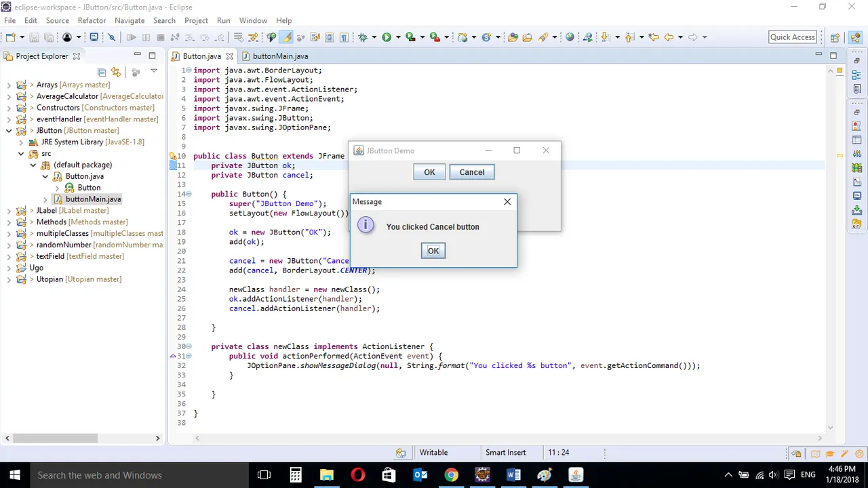Click the Debug bug icon
The image size is (868, 488).
(363, 37)
